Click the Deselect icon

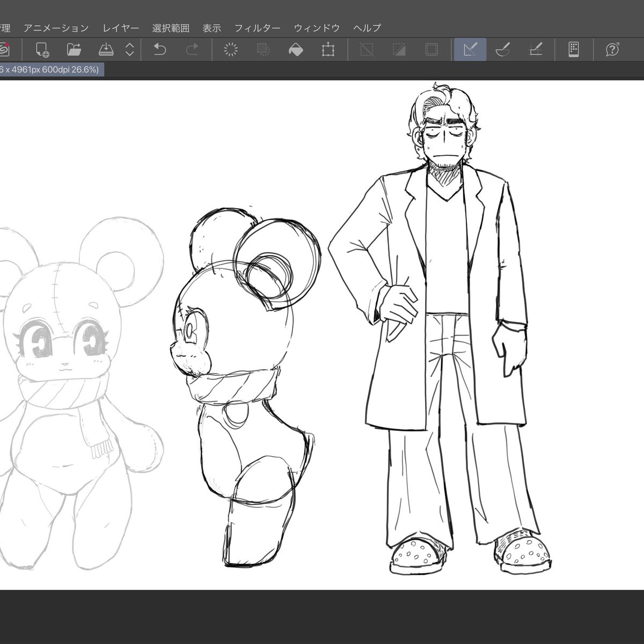tap(367, 50)
